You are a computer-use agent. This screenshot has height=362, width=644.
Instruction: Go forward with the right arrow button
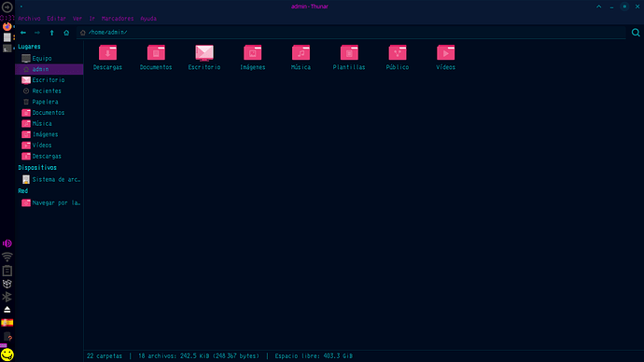pyautogui.click(x=37, y=33)
